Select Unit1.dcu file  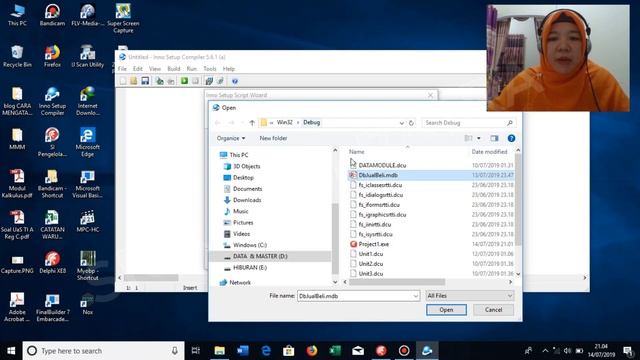pos(371,254)
